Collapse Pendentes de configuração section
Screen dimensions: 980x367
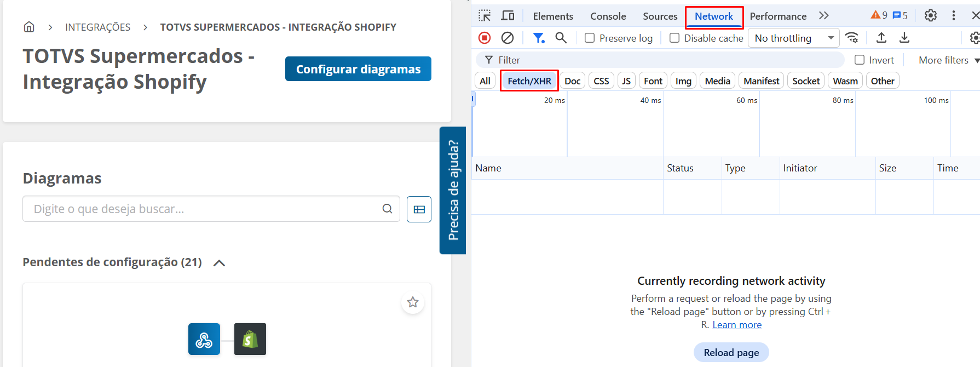click(219, 263)
